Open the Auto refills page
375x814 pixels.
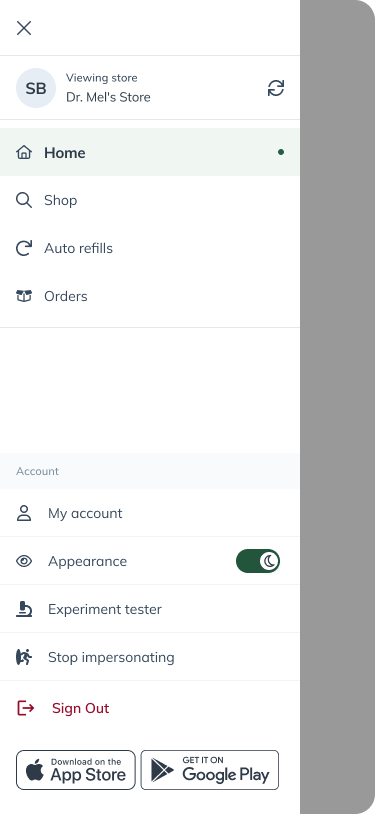(x=150, y=248)
